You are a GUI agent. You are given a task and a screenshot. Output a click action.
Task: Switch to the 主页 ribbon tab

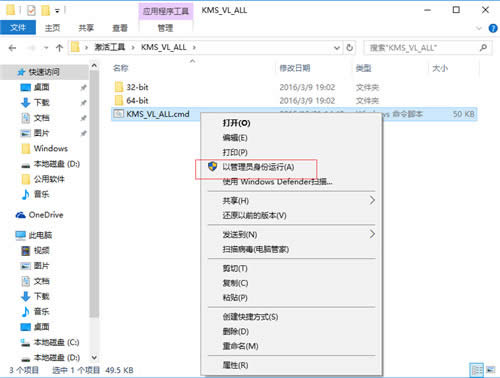click(53, 28)
